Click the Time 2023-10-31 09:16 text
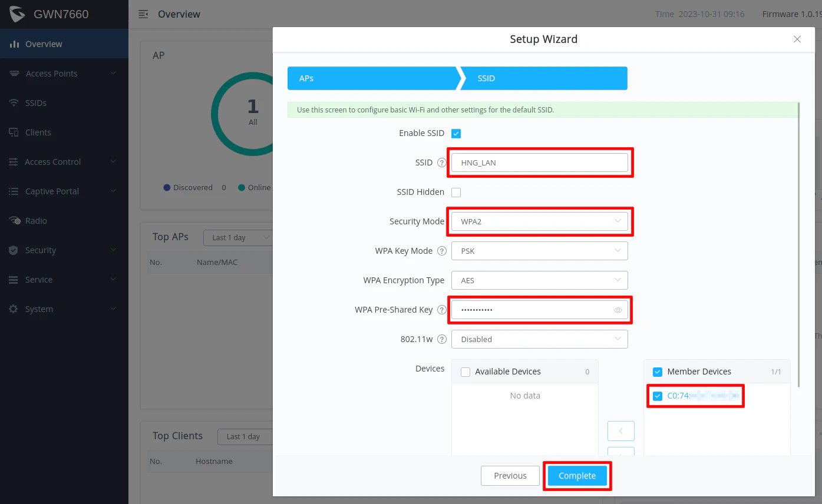 point(700,14)
